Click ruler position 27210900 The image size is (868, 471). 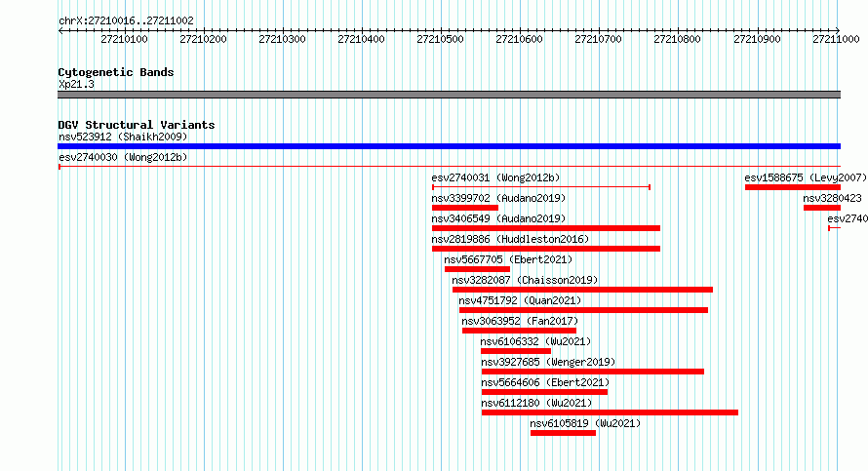[x=757, y=39]
